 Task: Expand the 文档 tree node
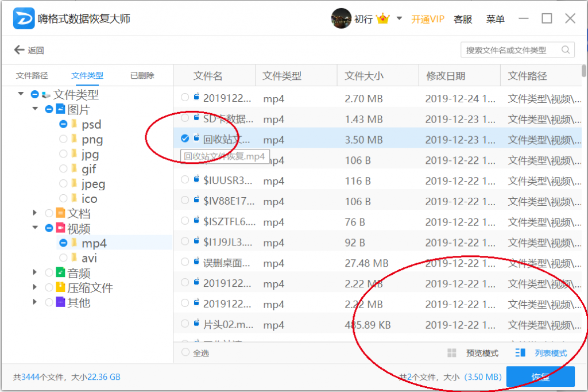click(x=35, y=213)
